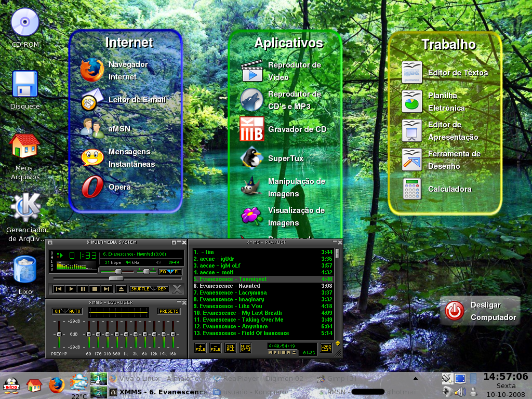The height and width of the screenshot is (399, 532).
Task: Switch to Gimp [3] taskbar entry
Action: (x=365, y=378)
